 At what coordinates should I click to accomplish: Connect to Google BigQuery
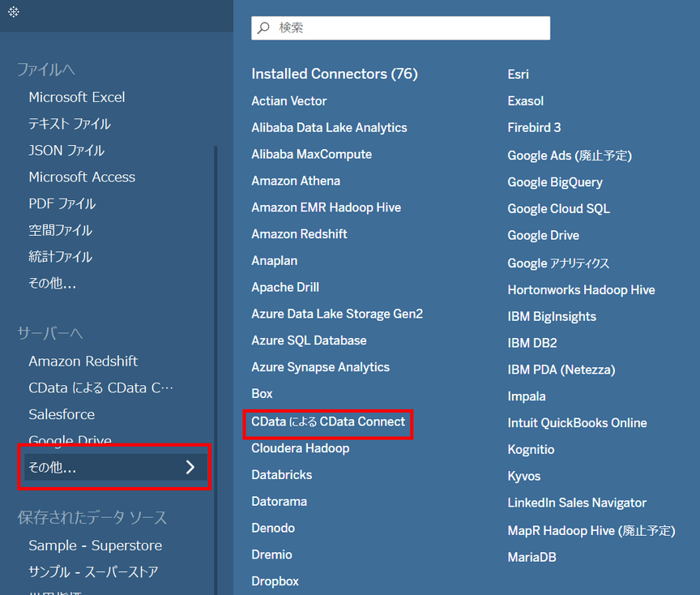tap(555, 182)
